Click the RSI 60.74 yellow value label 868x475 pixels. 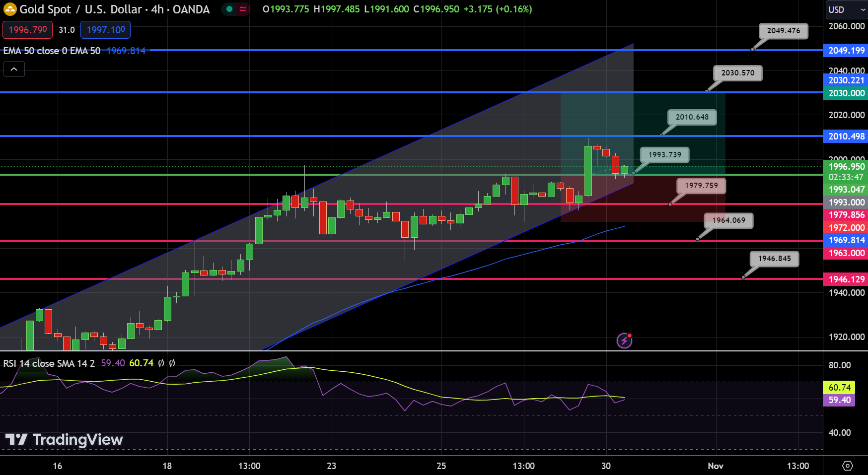[x=839, y=387]
